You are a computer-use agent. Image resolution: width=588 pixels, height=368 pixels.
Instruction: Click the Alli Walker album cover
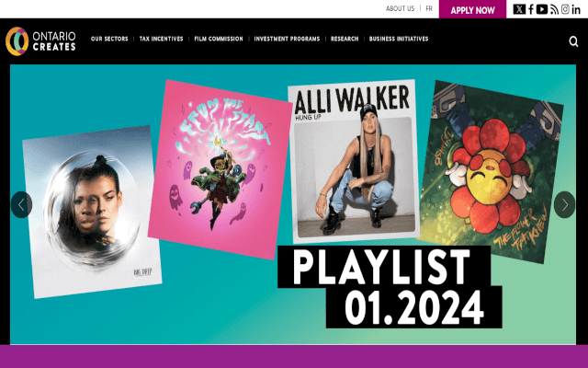pos(354,162)
